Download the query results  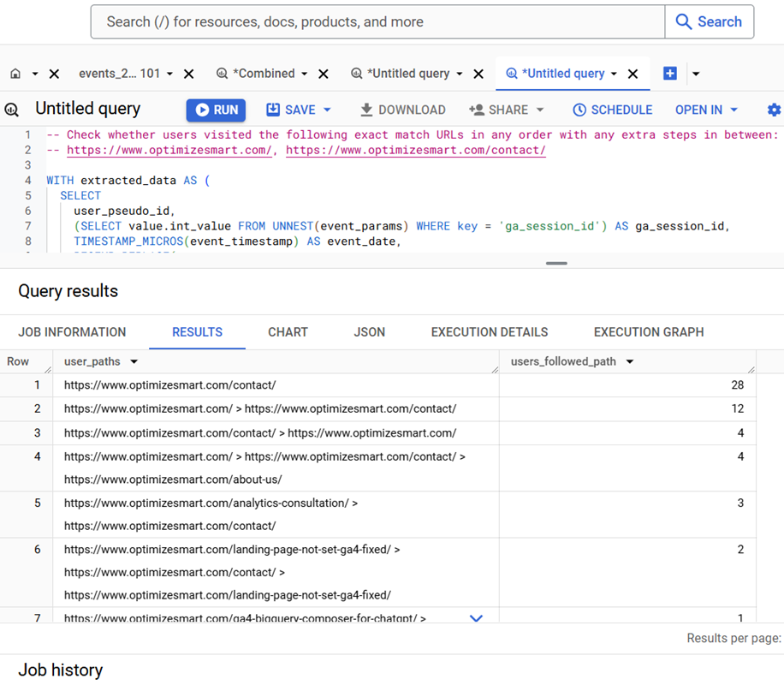click(x=402, y=110)
